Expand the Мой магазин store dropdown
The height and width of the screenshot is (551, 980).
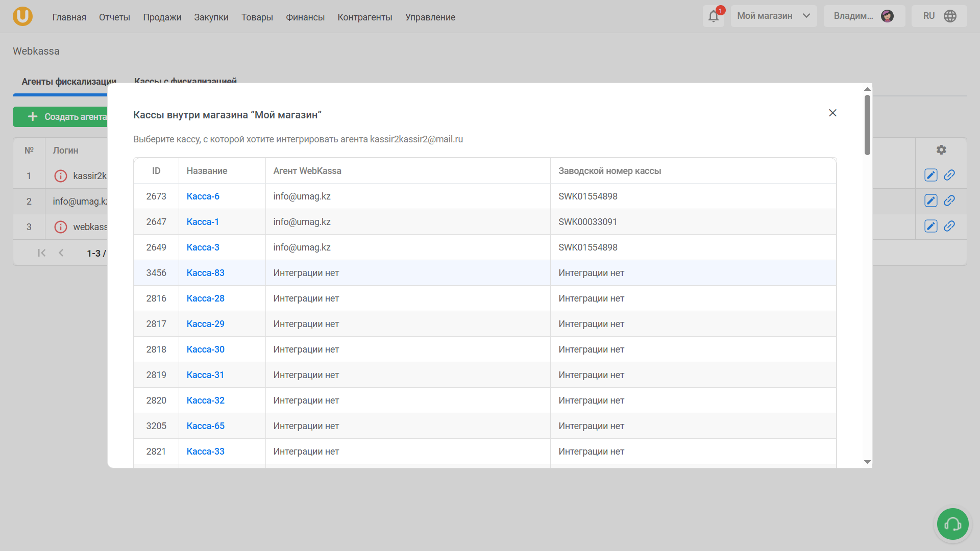click(x=773, y=16)
